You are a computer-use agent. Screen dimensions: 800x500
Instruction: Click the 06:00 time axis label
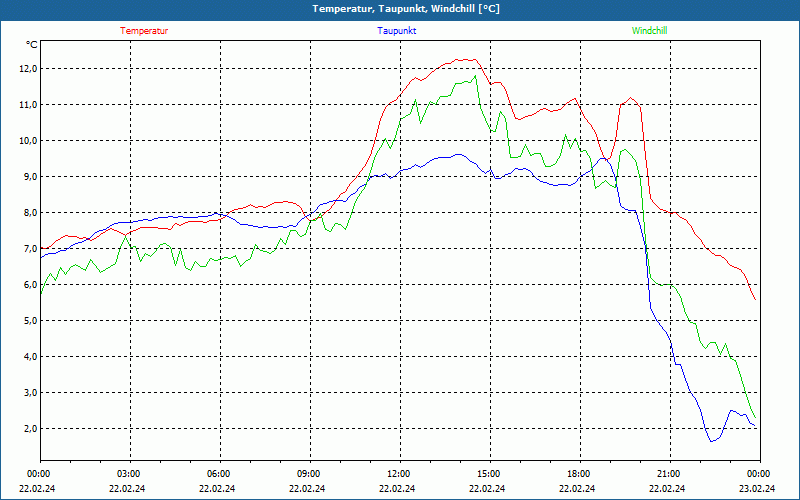coord(217,474)
